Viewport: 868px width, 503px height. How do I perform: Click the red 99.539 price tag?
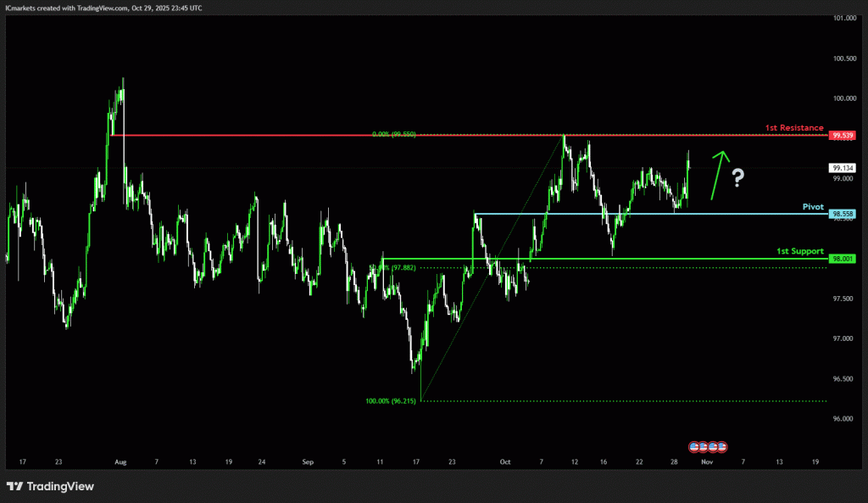[843, 135]
